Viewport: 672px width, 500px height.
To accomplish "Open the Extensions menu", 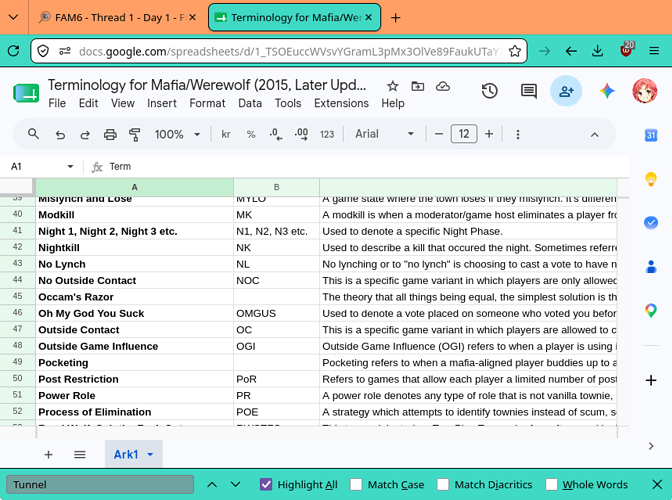I will (x=341, y=103).
